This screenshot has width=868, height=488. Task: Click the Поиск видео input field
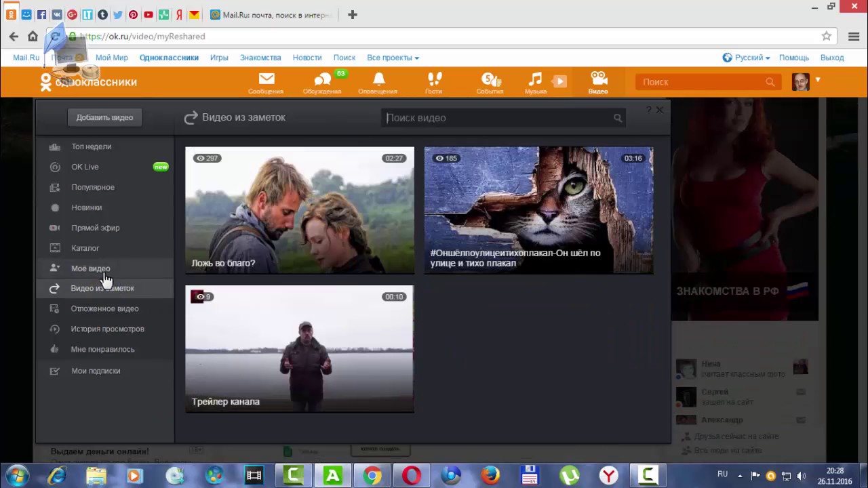click(x=502, y=118)
